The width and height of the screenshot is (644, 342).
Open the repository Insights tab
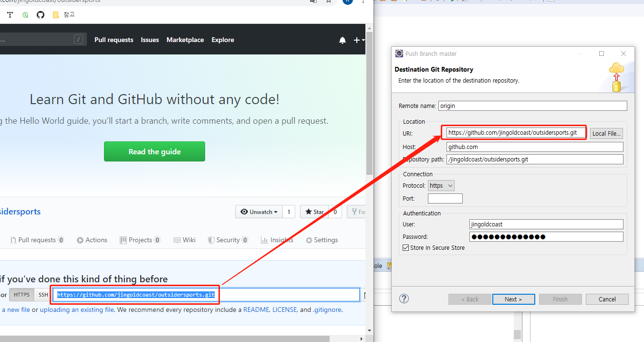pyautogui.click(x=277, y=240)
